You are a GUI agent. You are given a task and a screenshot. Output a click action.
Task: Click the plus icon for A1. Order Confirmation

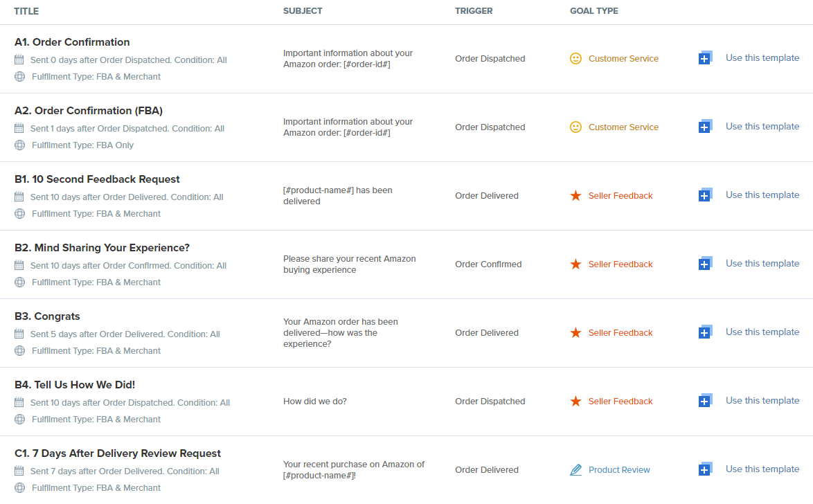(705, 57)
